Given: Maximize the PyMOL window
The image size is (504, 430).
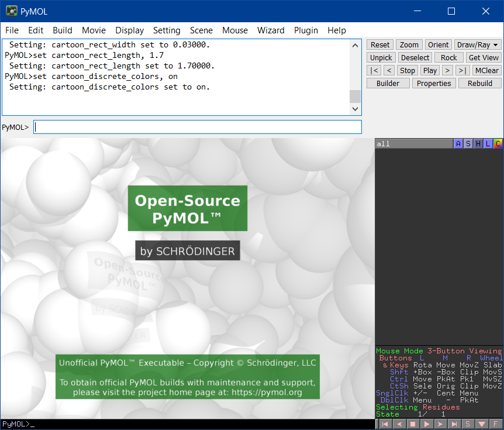Looking at the screenshot, I should coord(451,11).
